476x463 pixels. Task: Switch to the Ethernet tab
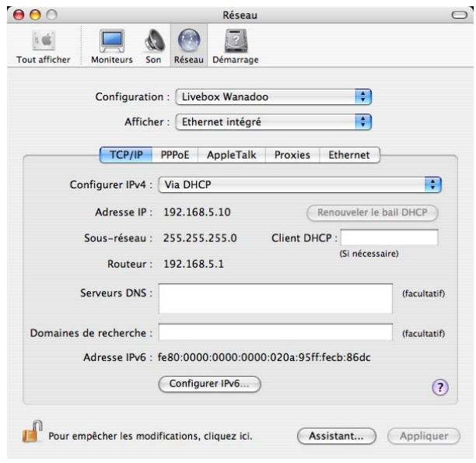349,155
